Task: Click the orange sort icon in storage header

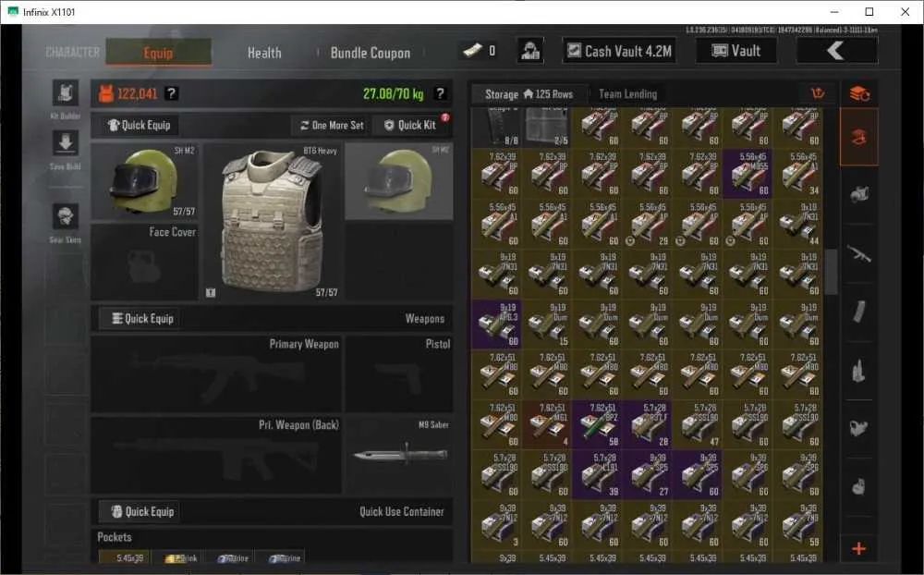Action: (x=818, y=93)
